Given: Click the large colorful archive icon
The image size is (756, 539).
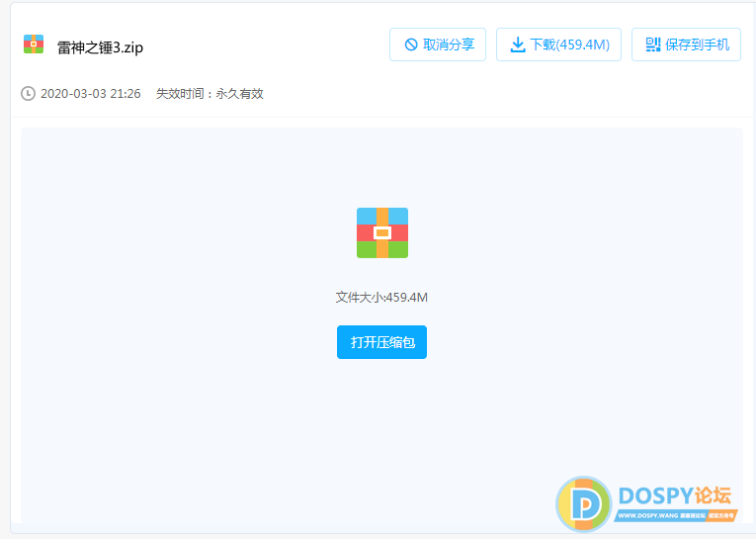Looking at the screenshot, I should (x=381, y=232).
